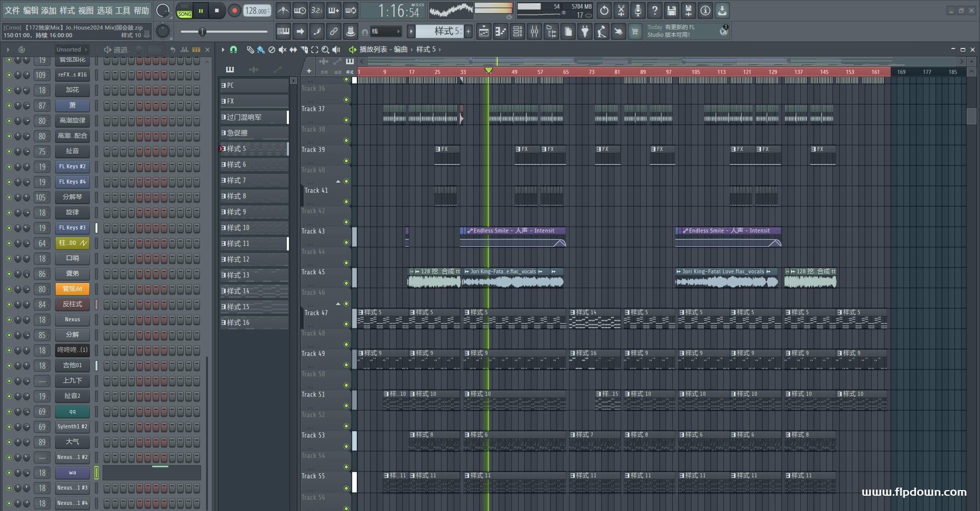This screenshot has height=511, width=980.
Task: Click the microphone recording icon
Action: pos(638,10)
